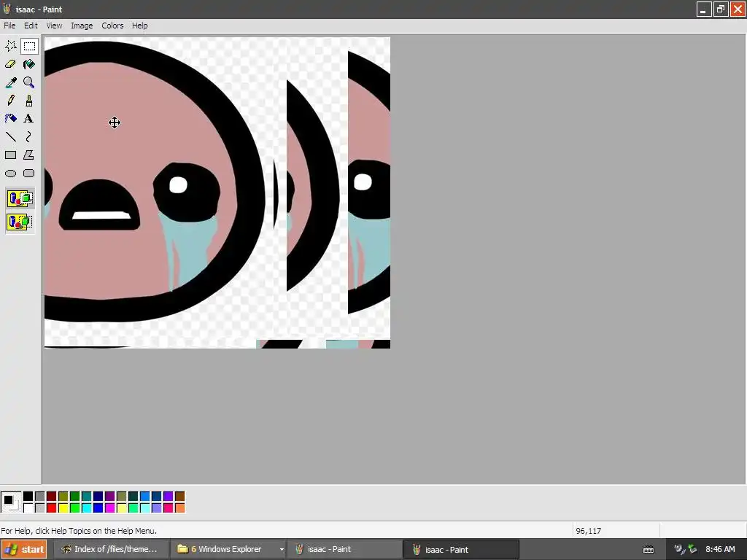Choose the rectangular Select tool
The width and height of the screenshot is (747, 560).
pos(29,46)
